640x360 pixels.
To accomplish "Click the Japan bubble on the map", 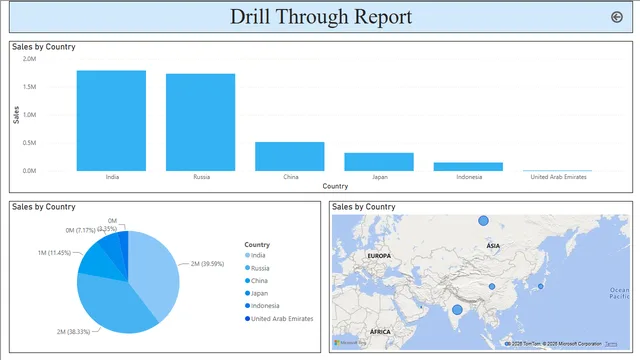I will coord(540,287).
